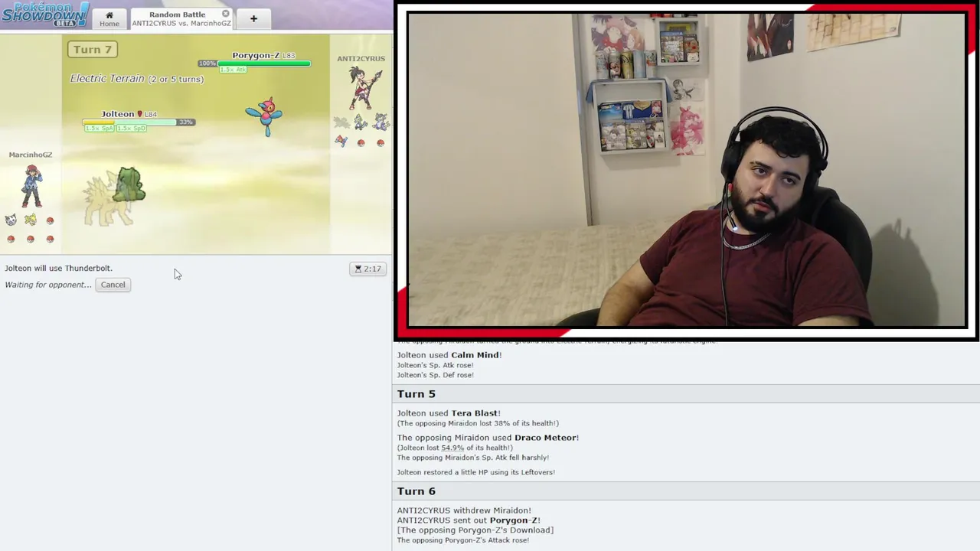The image size is (980, 551).
Task: Click the 1.5× SpA boost badge
Action: 99,128
